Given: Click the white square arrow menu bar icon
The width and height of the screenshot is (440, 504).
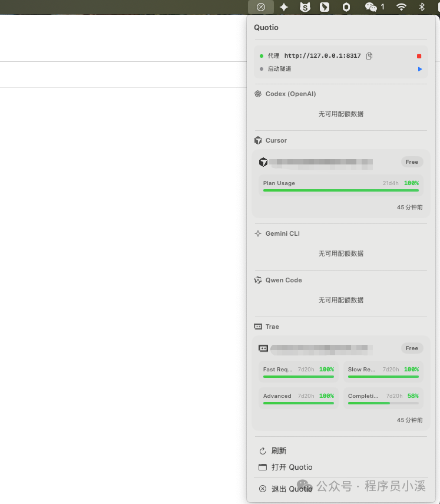Looking at the screenshot, I should (325, 7).
